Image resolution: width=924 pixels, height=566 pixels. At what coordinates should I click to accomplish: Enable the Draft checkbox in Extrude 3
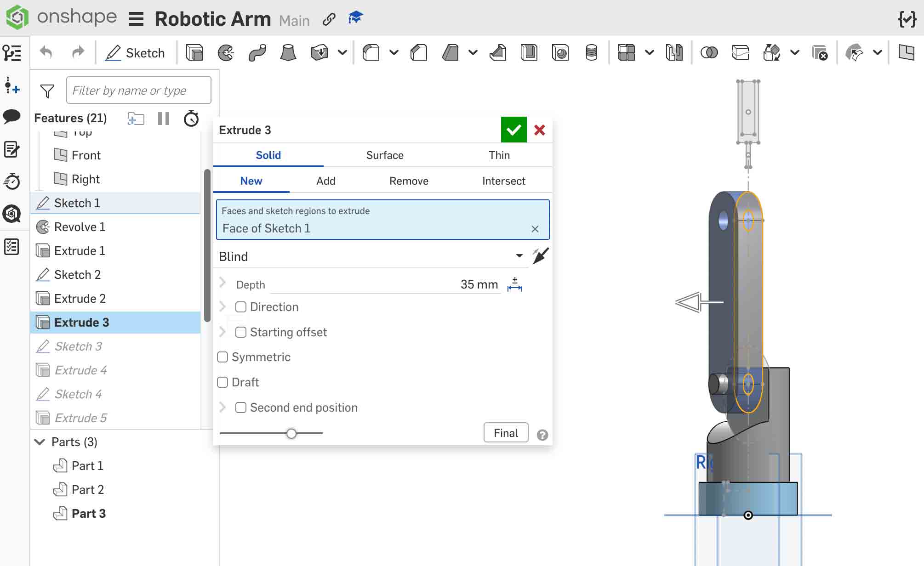[222, 382]
